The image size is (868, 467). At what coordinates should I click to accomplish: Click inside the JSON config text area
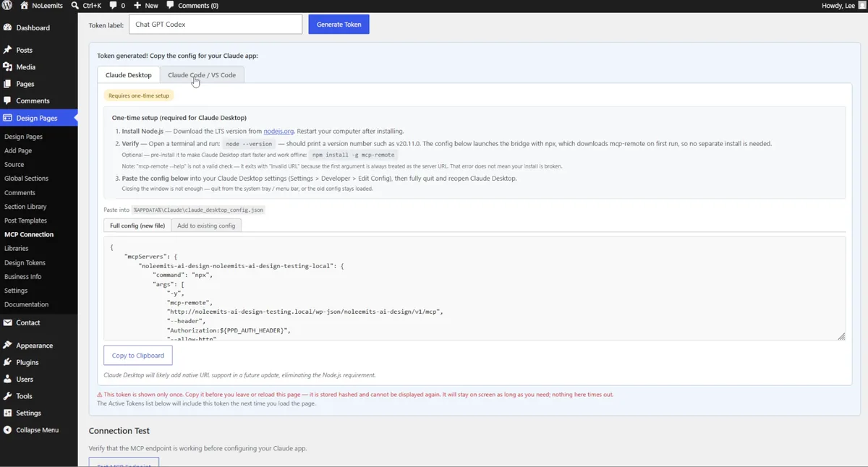click(475, 288)
